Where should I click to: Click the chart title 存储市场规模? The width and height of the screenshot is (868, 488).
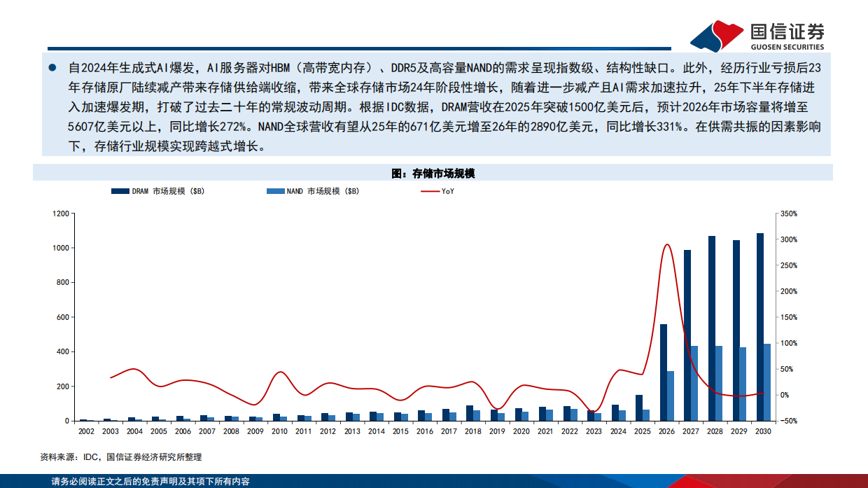pos(433,173)
